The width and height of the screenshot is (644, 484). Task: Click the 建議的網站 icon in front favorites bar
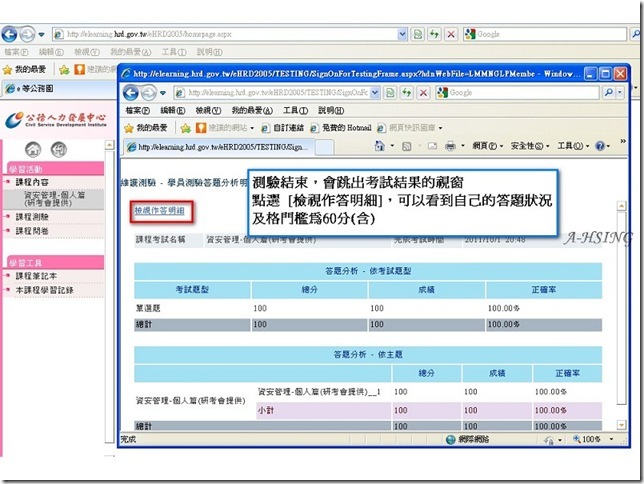tap(201, 128)
